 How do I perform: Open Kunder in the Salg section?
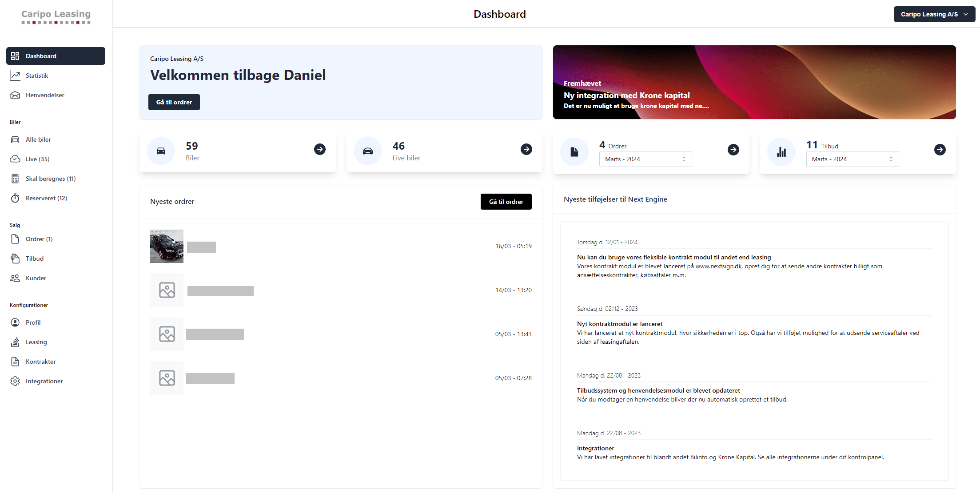tap(36, 278)
